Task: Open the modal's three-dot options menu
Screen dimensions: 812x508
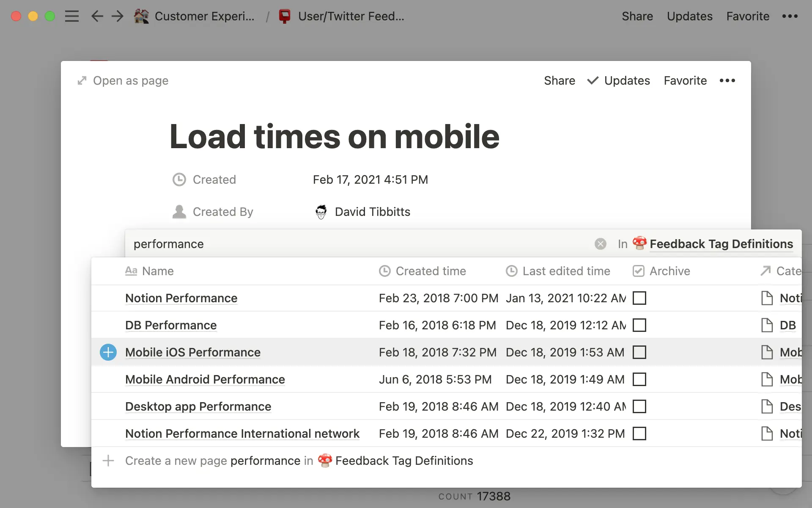Action: pos(727,80)
